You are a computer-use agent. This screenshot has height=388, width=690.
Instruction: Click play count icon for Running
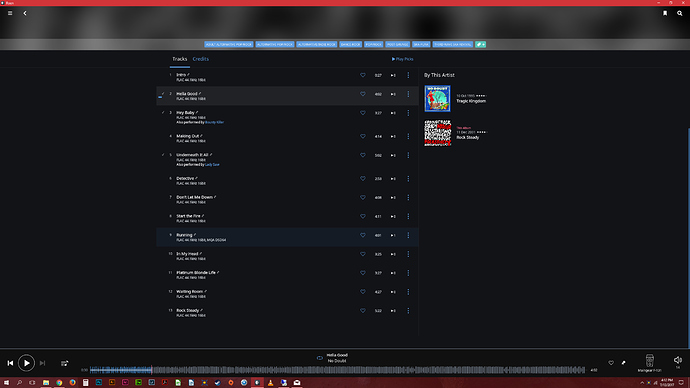[393, 235]
